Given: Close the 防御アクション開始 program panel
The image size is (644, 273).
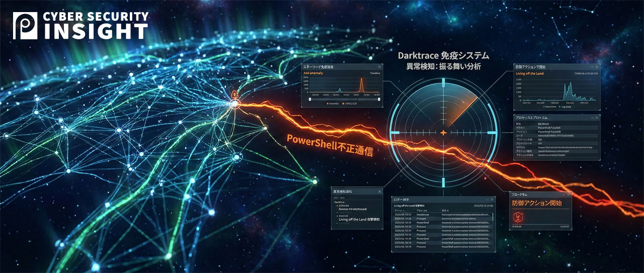Looking at the screenshot, I should click(569, 195).
